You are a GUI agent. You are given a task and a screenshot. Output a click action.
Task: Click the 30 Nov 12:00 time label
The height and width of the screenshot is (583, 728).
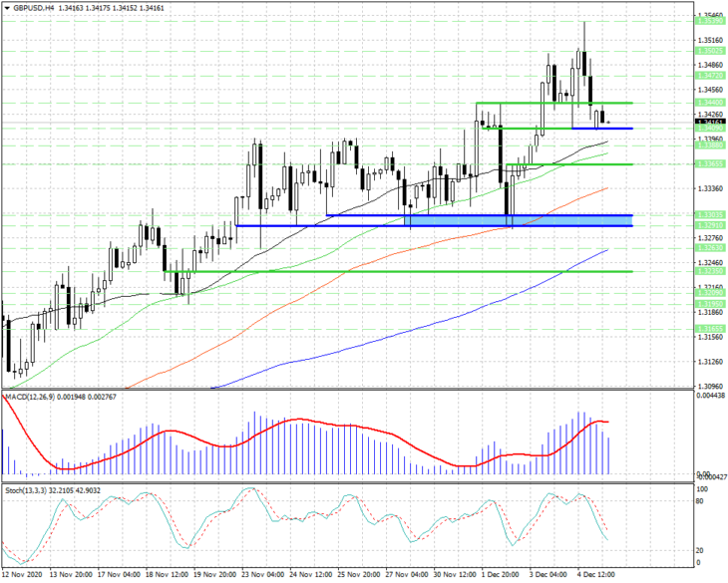pyautogui.click(x=456, y=575)
